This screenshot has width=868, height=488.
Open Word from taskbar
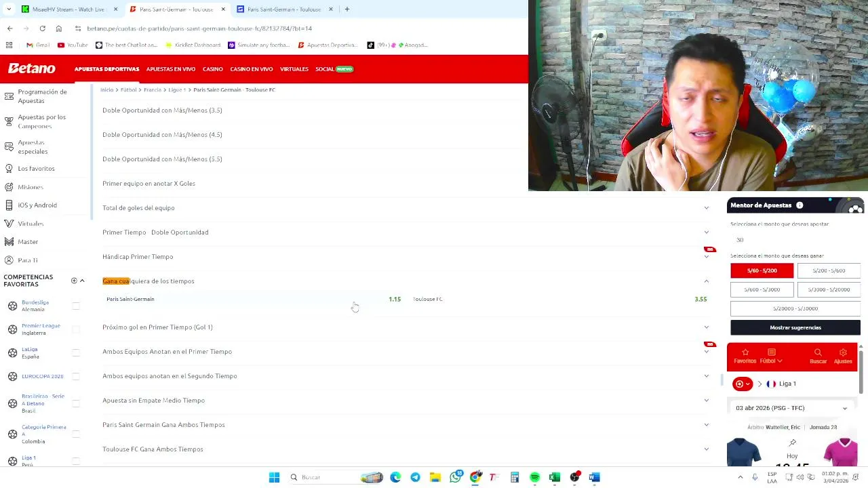pos(595,477)
